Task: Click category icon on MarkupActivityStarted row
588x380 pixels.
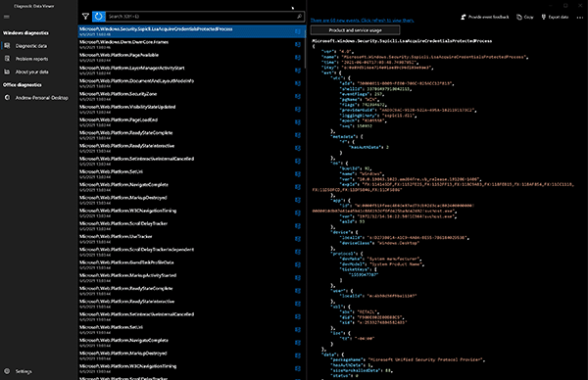Action: (298, 278)
